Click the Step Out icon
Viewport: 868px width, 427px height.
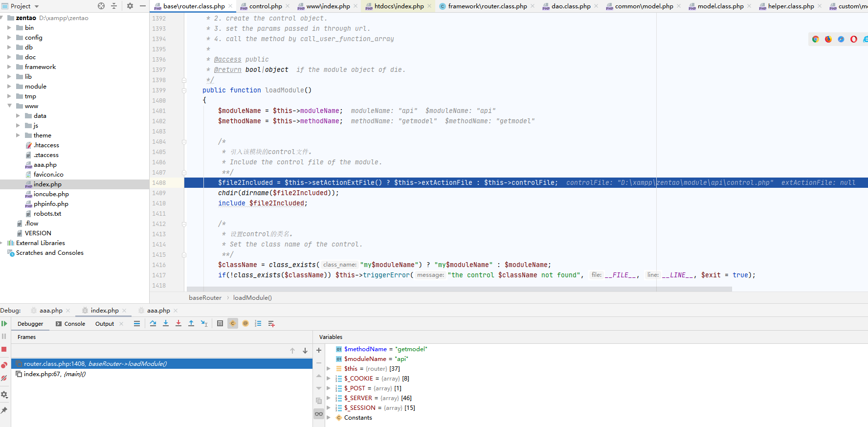point(191,324)
